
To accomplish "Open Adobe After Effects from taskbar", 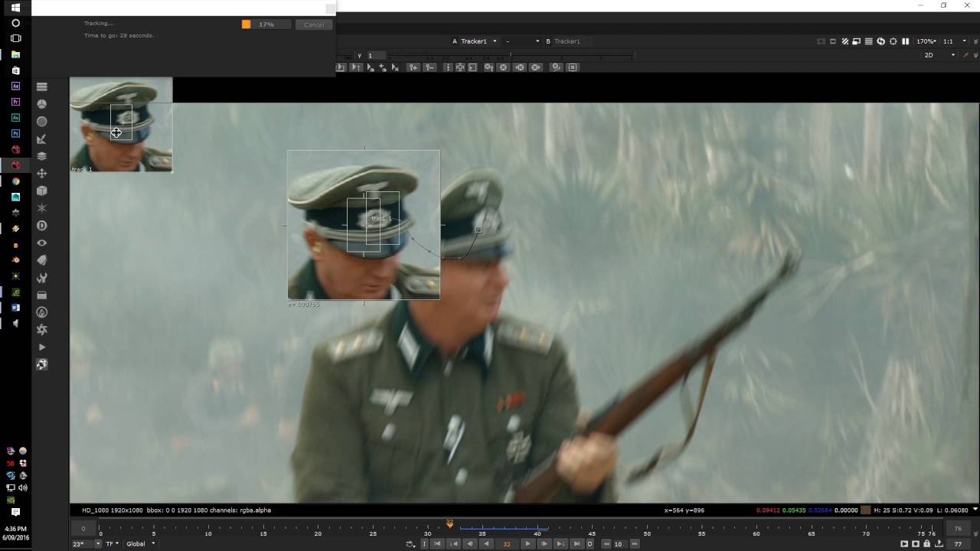I will pos(15,86).
